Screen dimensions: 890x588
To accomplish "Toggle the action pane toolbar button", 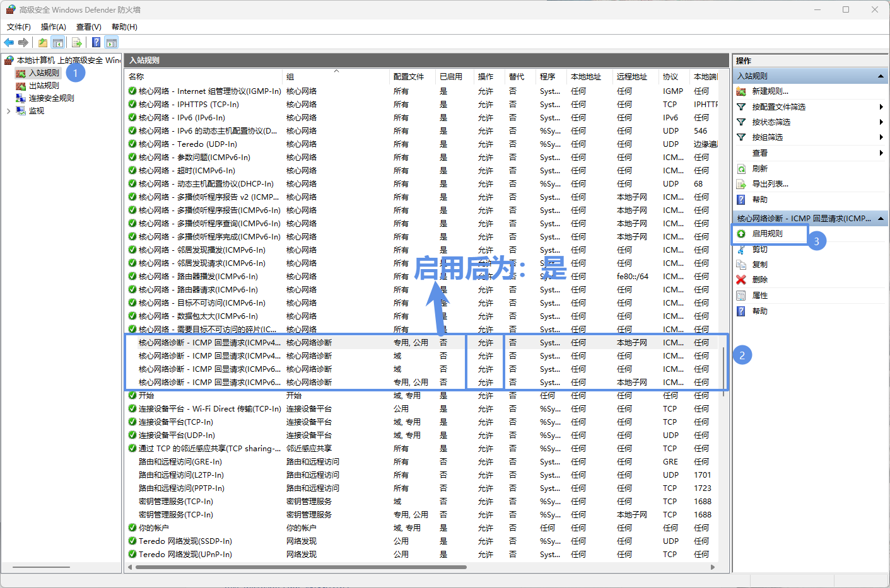I will 112,42.
